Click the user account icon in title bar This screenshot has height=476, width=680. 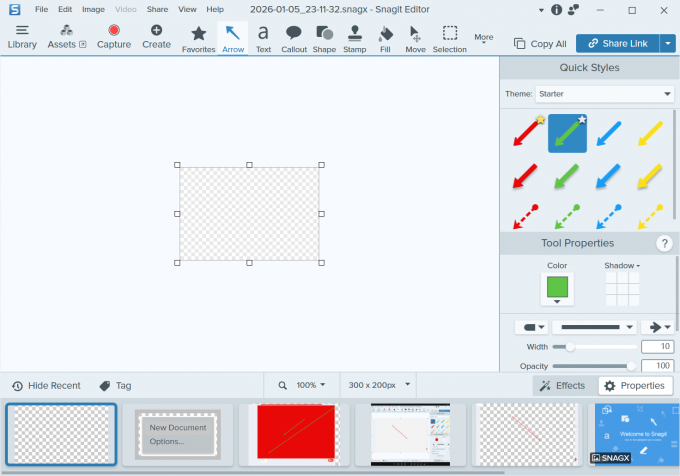pos(573,10)
